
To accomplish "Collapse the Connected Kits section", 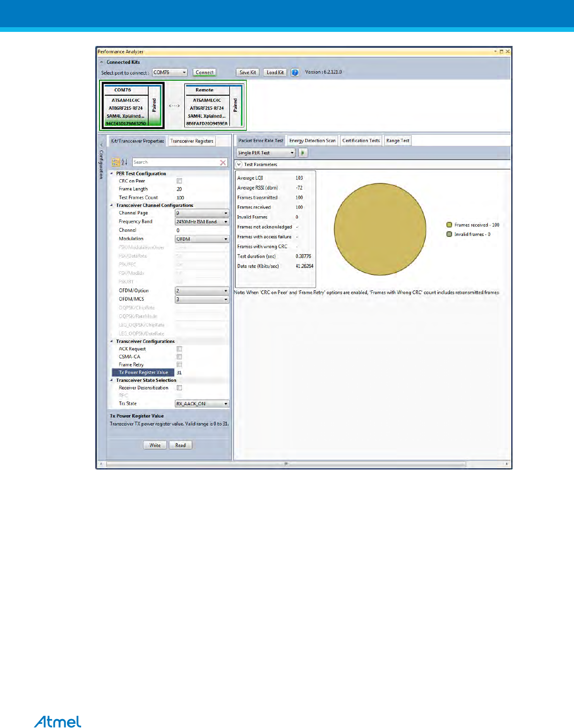I will pyautogui.click(x=101, y=62).
